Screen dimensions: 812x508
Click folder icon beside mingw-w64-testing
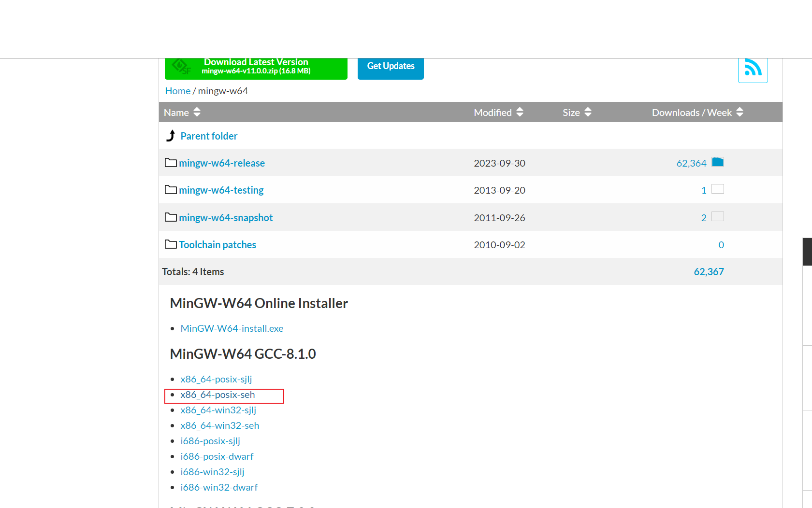[x=171, y=190]
